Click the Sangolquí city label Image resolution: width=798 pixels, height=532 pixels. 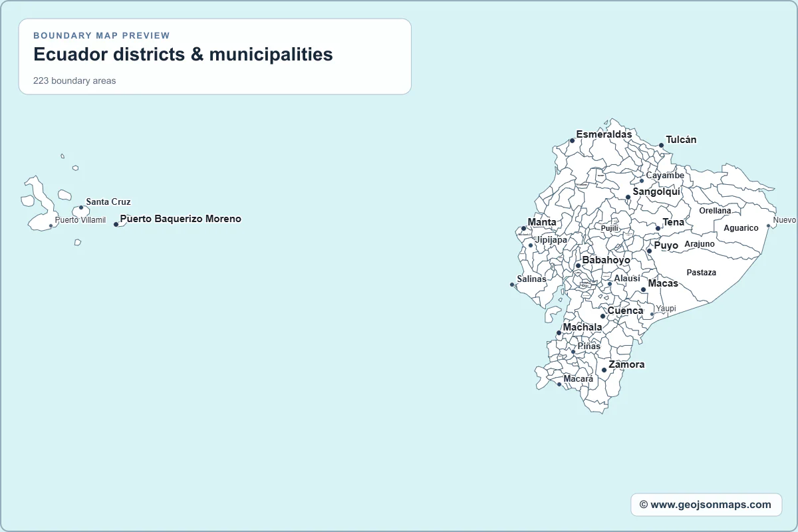coord(656,192)
